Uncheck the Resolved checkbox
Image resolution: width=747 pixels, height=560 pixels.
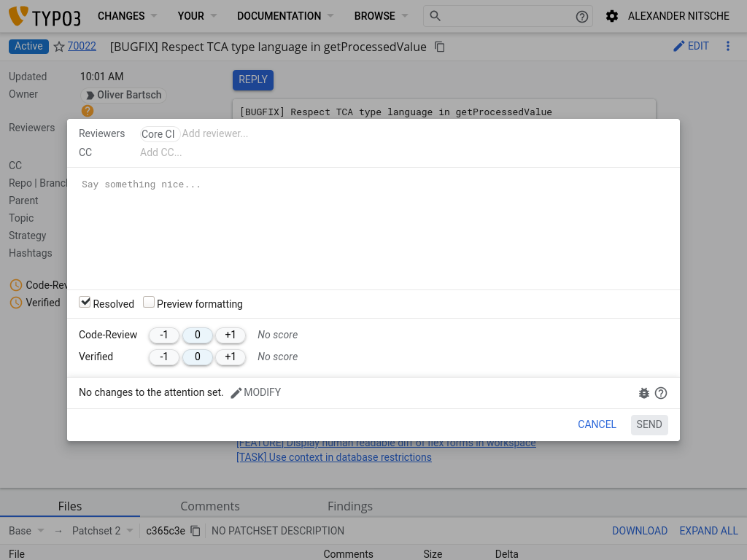pos(85,303)
